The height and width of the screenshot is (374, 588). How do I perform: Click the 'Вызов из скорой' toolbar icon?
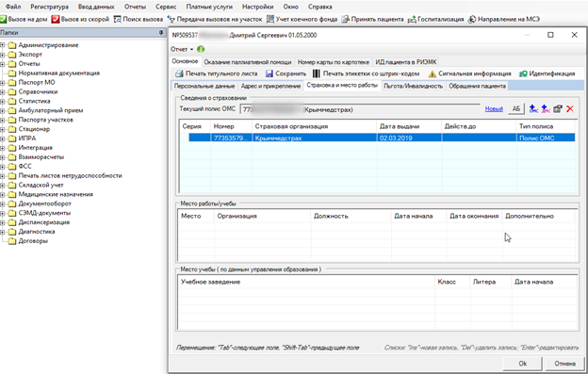[x=56, y=19]
